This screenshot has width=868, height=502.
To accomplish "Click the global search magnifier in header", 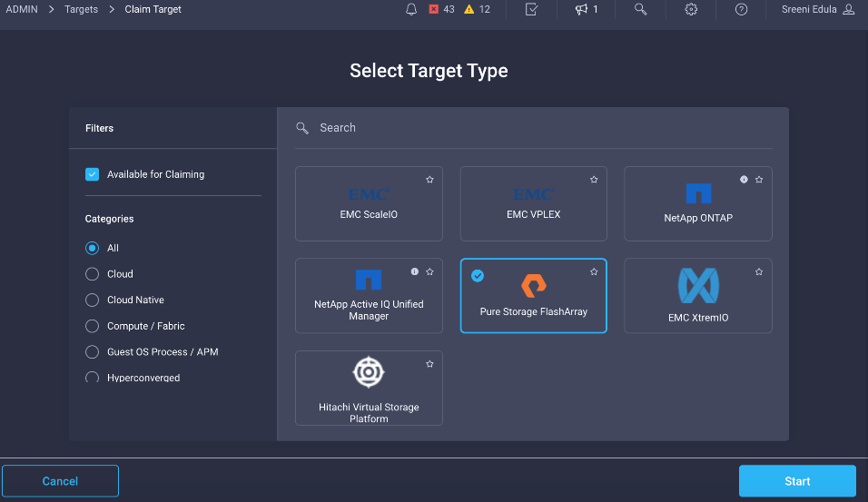I will coord(640,9).
